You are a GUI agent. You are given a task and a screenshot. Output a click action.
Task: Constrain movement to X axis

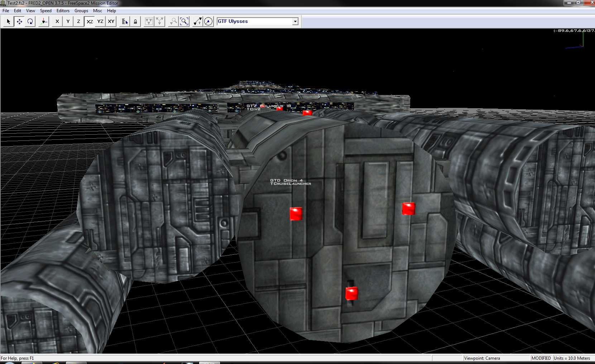57,21
